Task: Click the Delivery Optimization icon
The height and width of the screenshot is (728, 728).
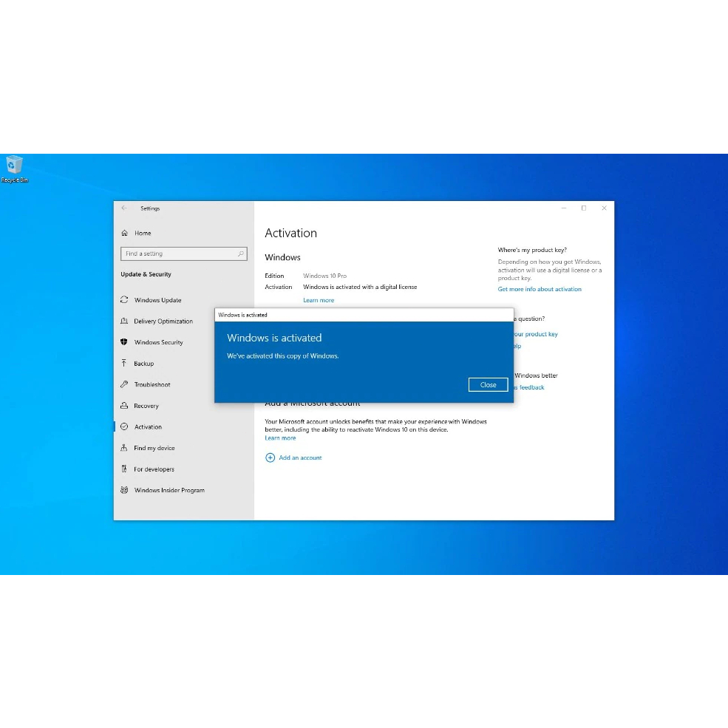Action: pos(124,321)
